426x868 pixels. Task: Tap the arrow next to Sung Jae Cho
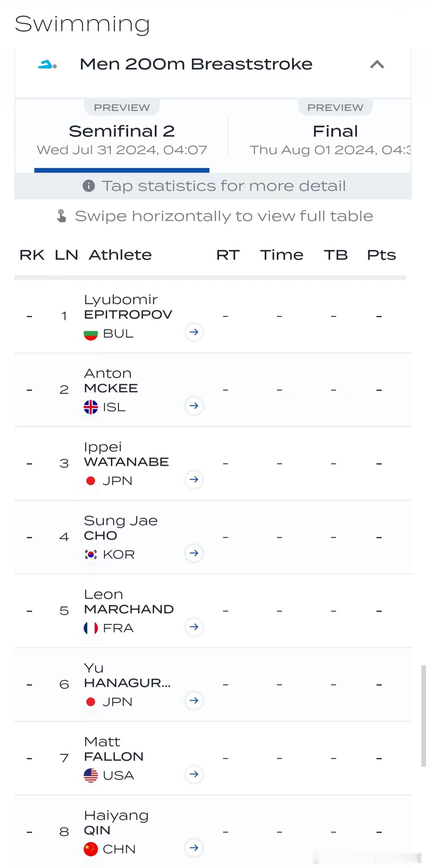coord(194,553)
